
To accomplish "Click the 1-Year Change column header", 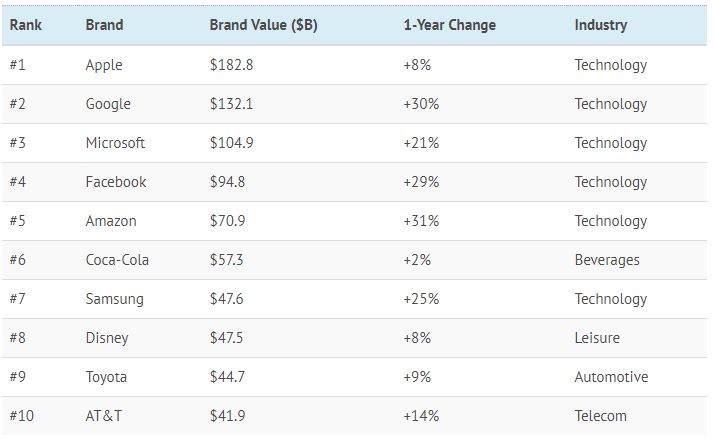I will [x=449, y=25].
